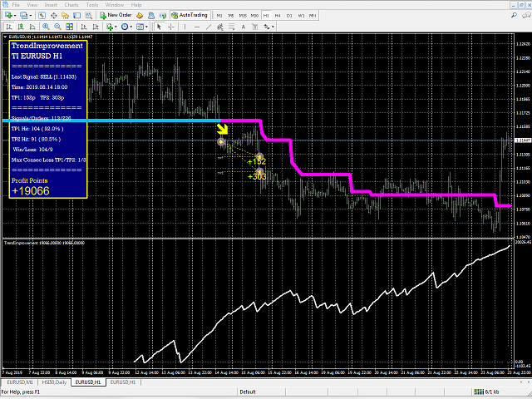Switch to the HSI50,Daily chart tab
The width and height of the screenshot is (532, 399).
click(x=54, y=382)
